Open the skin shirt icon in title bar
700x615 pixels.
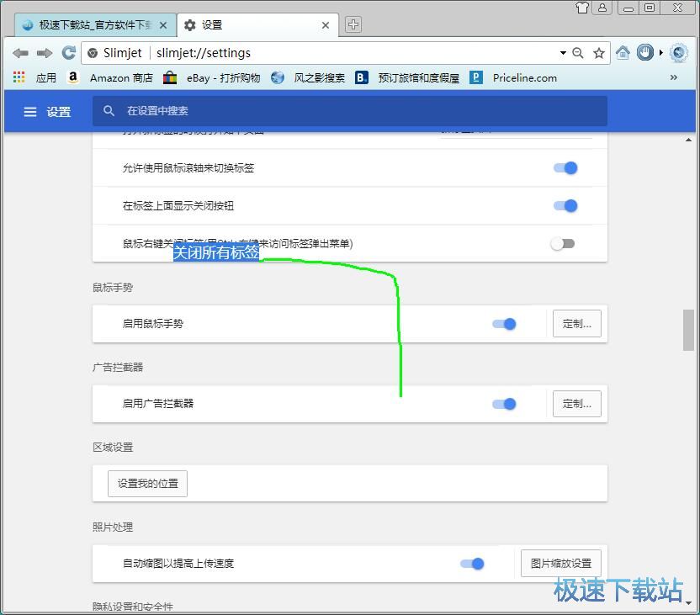click(x=582, y=8)
